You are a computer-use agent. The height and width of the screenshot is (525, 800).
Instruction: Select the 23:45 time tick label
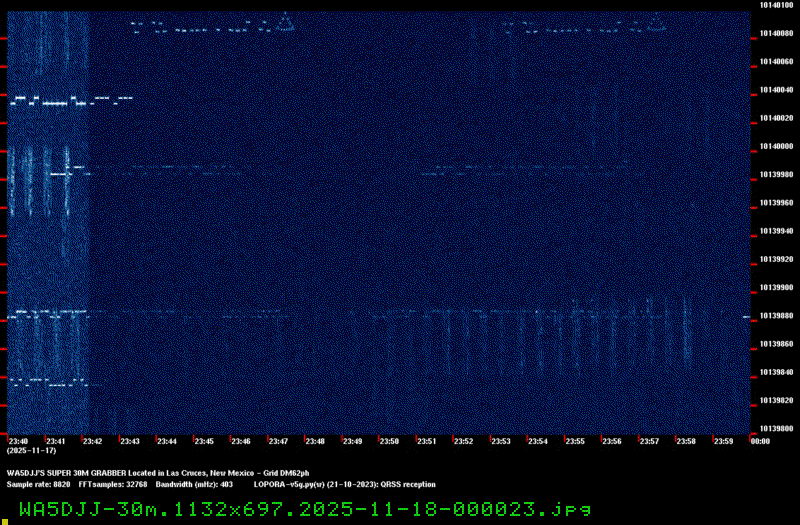coord(204,441)
